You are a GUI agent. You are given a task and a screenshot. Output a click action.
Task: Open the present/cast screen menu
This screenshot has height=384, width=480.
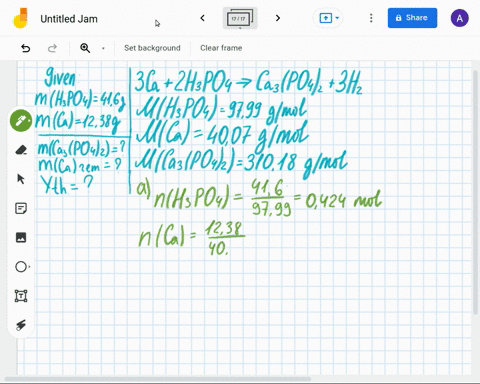click(329, 18)
